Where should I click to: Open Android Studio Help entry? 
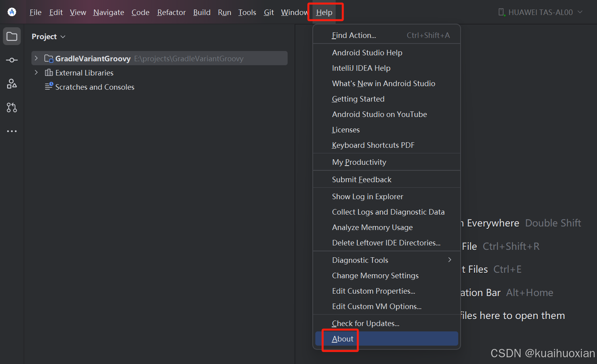pyautogui.click(x=367, y=52)
